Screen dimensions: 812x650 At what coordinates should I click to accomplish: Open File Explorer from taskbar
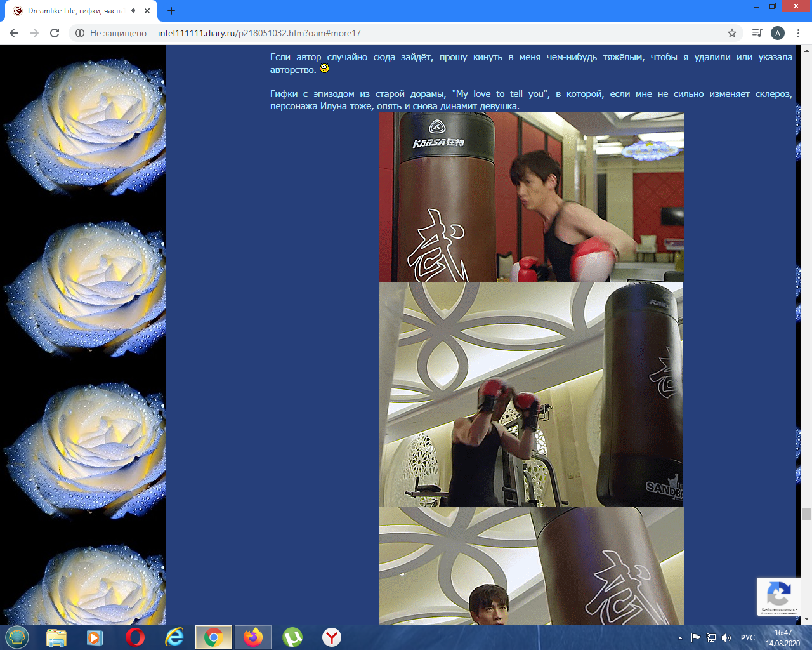point(56,637)
